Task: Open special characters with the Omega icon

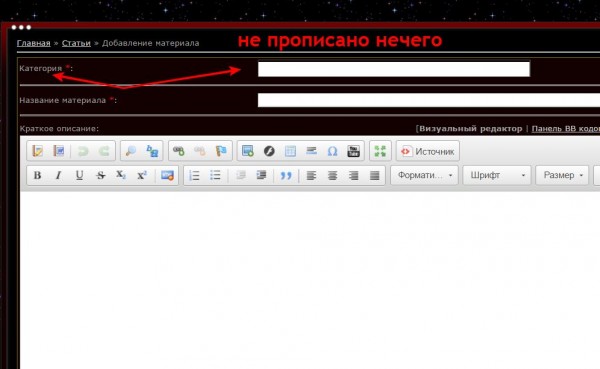Action: [x=332, y=151]
